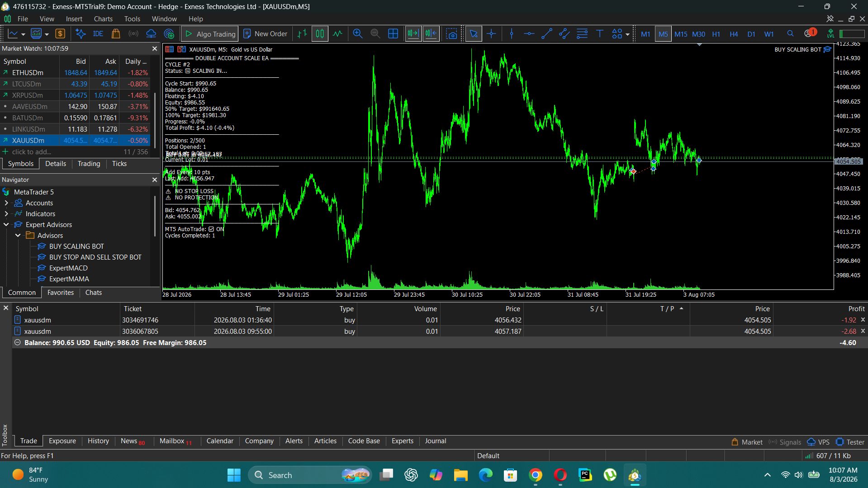
Task: Collapse the Expert Advisors tree node
Action: (6, 225)
